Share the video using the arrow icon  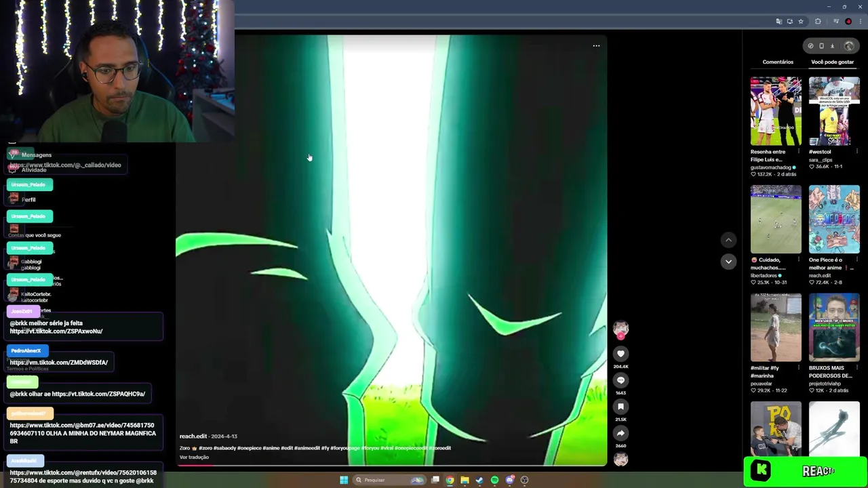tap(620, 433)
